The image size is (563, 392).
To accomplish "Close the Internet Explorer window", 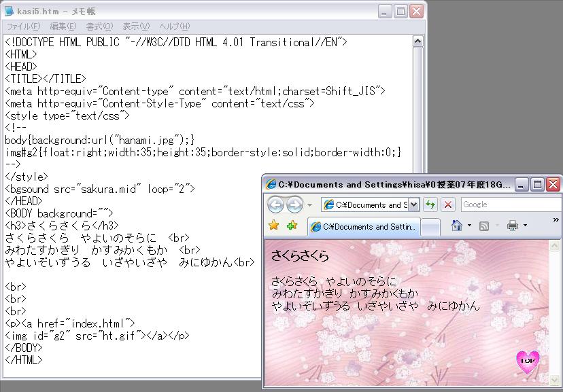I will (553, 185).
